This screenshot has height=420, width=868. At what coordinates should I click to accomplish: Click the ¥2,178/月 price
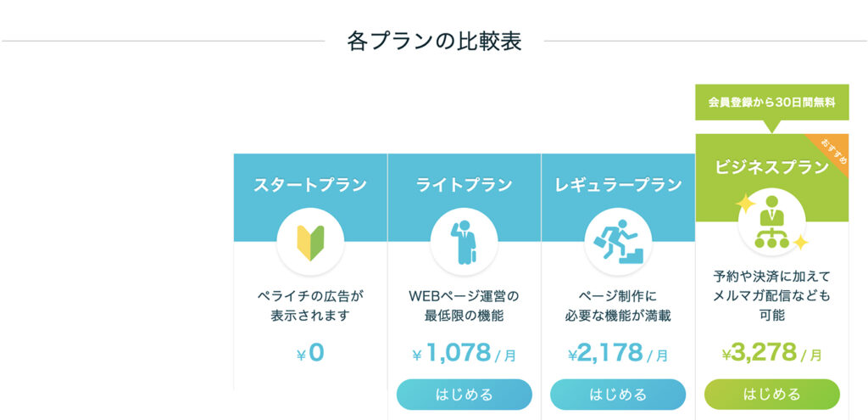pos(618,353)
